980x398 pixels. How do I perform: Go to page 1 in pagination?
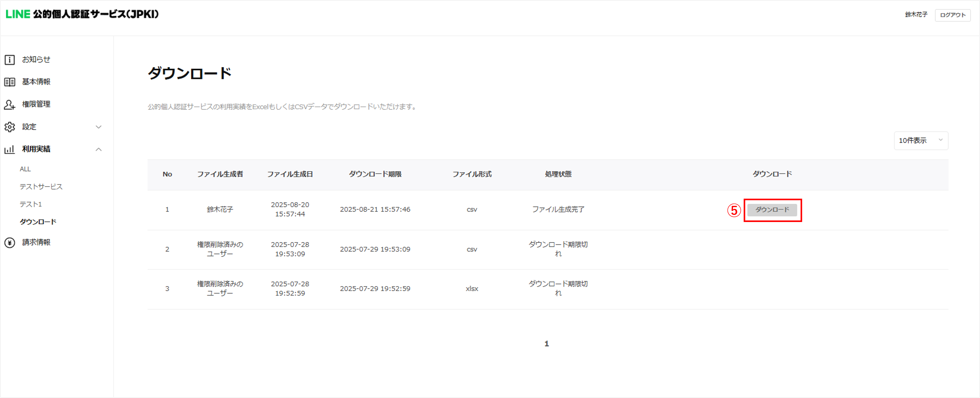pyautogui.click(x=546, y=343)
